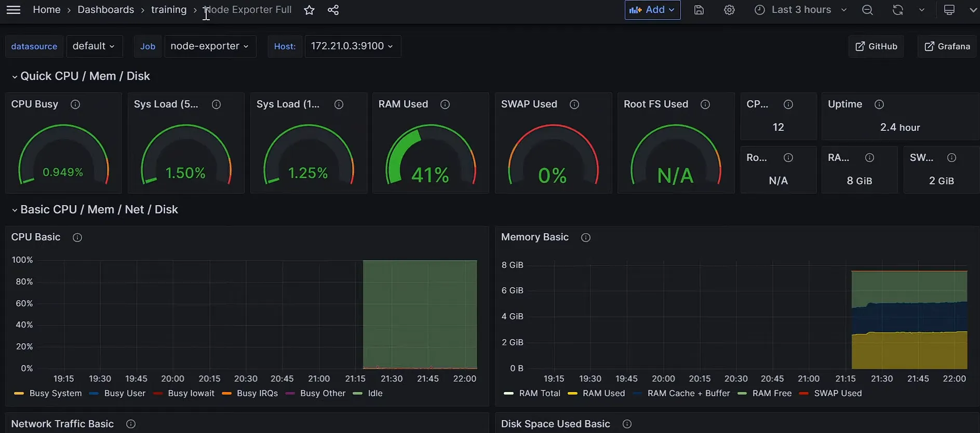Open the Grafana link button
Screen dimensions: 980x433
tap(947, 46)
